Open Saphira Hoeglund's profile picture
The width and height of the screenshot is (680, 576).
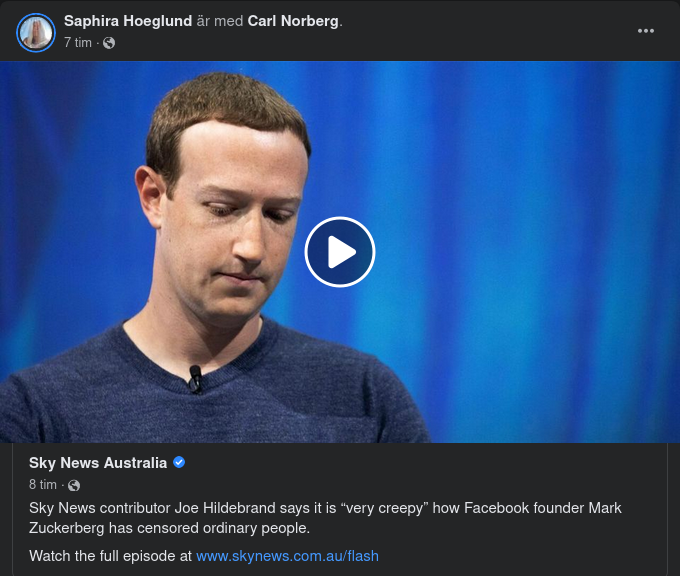36,33
